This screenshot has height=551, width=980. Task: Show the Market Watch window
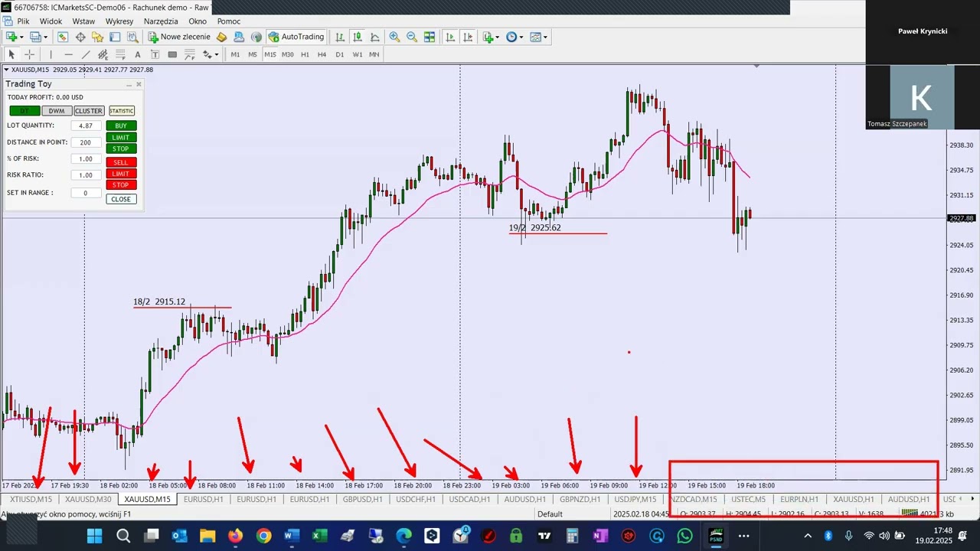(63, 37)
